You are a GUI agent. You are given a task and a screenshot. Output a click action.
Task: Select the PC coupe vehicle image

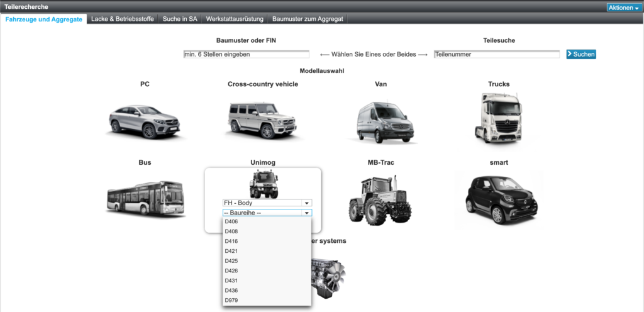[x=145, y=118]
